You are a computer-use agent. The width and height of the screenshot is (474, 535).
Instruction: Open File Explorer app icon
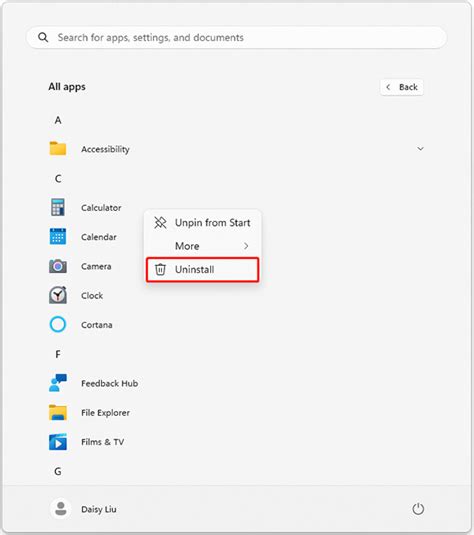58,412
